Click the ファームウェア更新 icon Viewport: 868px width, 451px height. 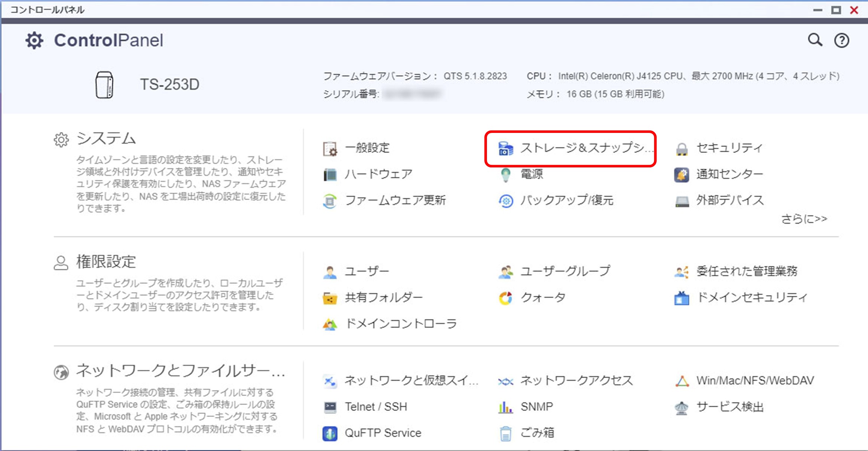click(330, 201)
